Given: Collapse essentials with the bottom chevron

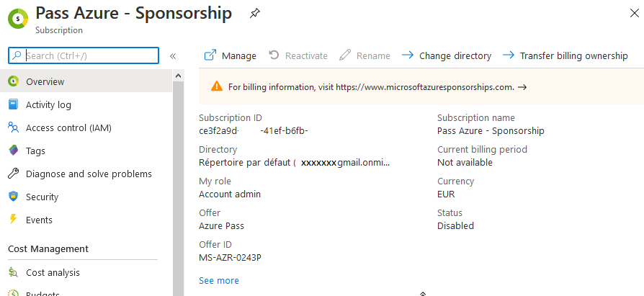Looking at the screenshot, I should 423,294.
